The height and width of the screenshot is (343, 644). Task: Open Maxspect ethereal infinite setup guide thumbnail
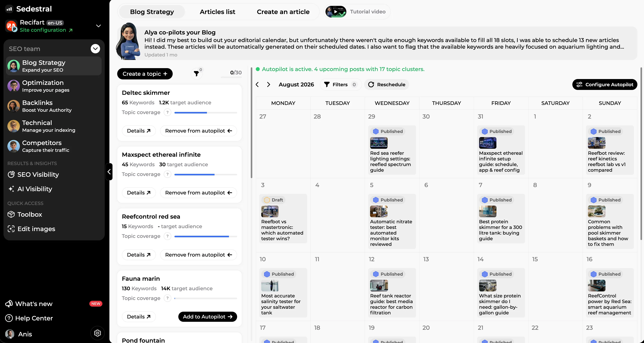[487, 143]
